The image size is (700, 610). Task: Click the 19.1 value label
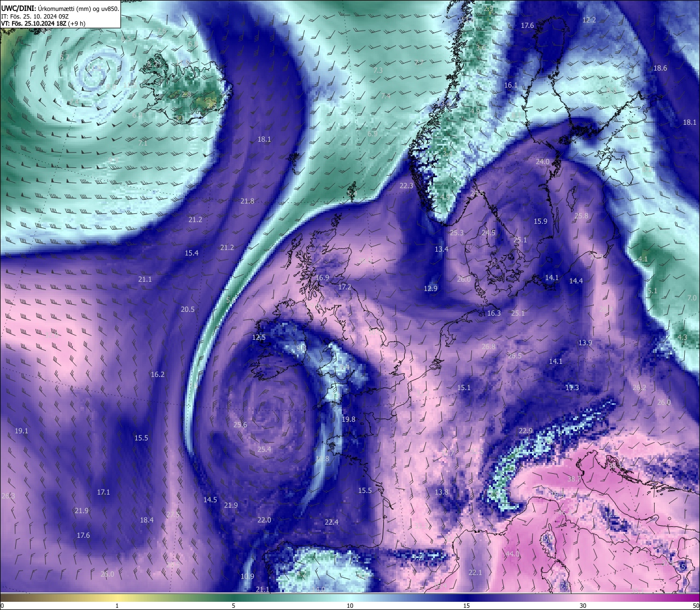pyautogui.click(x=21, y=431)
